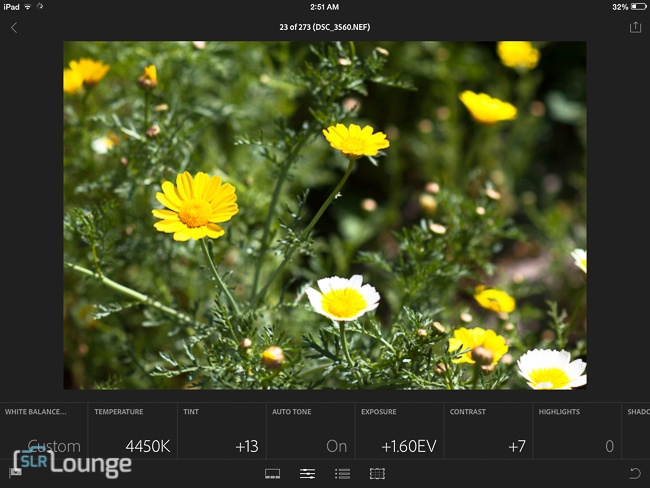
Task: Select the Contrast +7 tile
Action: [488, 431]
